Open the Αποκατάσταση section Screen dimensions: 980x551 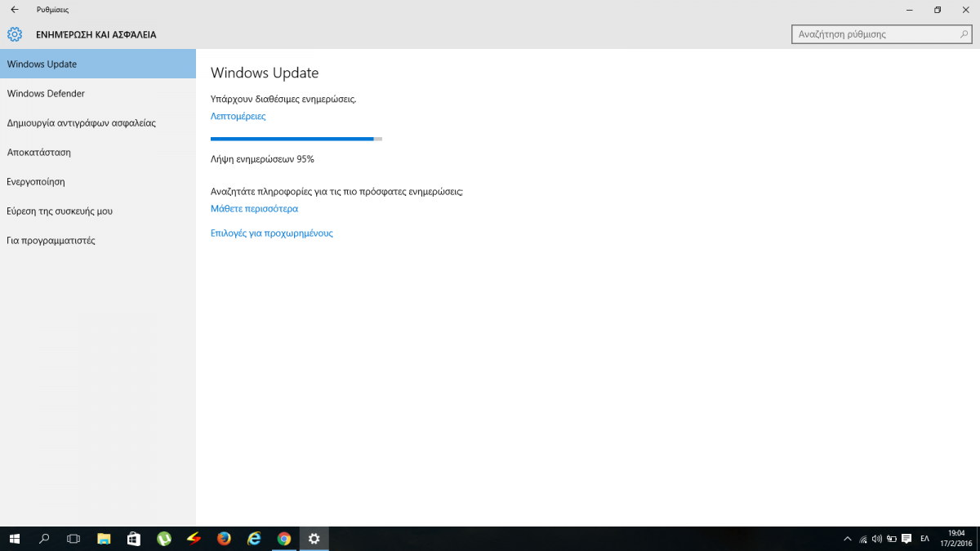(x=98, y=152)
